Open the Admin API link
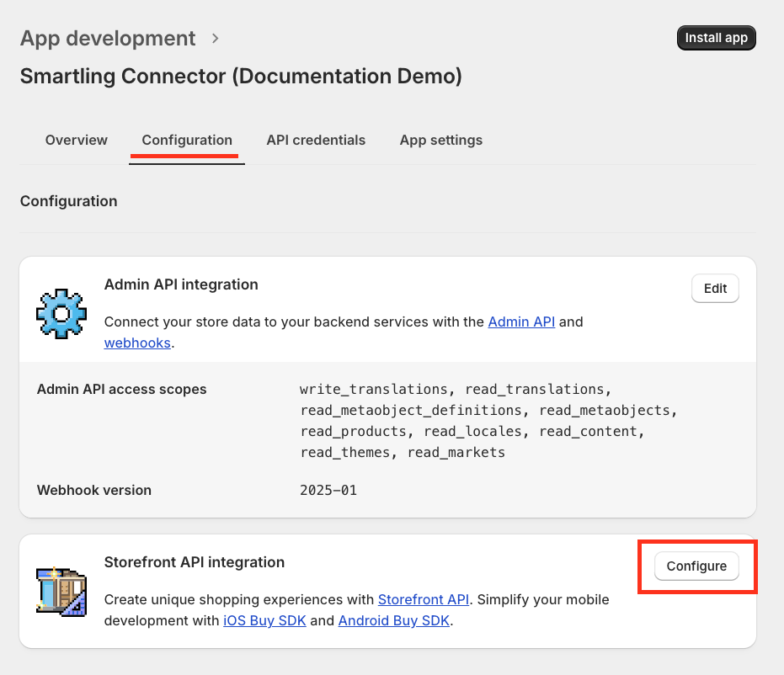The image size is (784, 675). click(521, 322)
